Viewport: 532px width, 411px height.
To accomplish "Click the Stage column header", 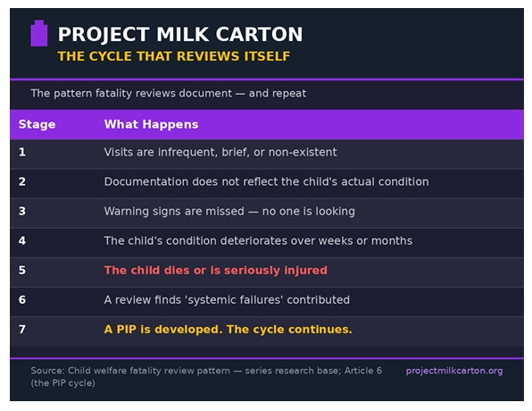I will [37, 124].
